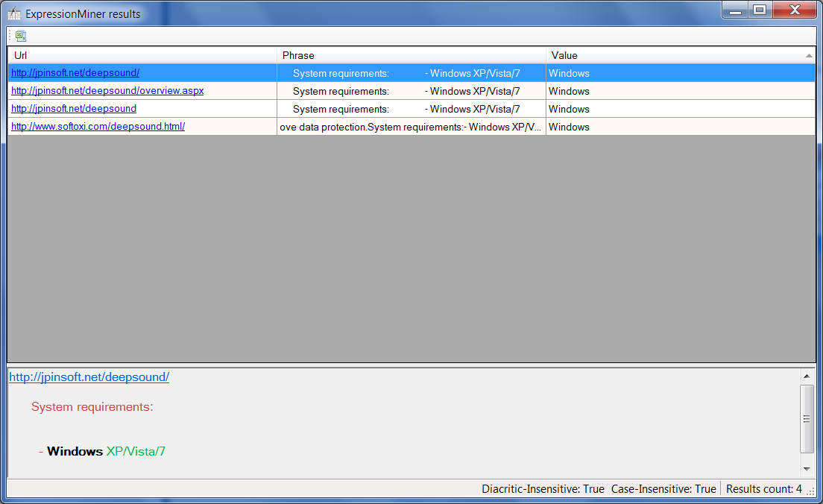Click the ExpressionMiner window title icon

click(14, 13)
